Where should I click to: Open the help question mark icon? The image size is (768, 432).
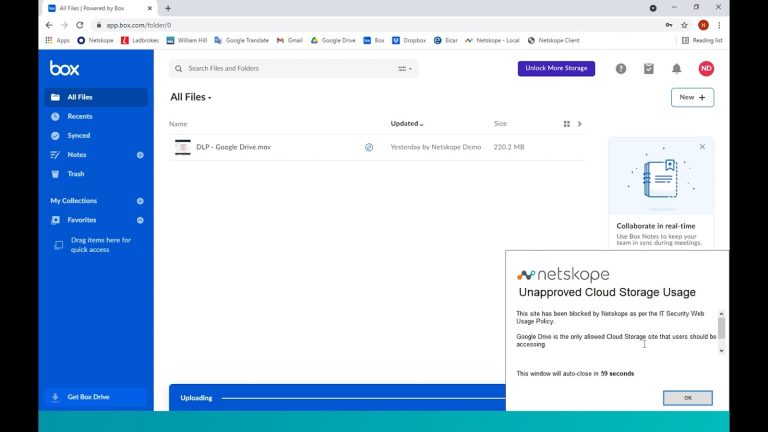click(x=621, y=69)
